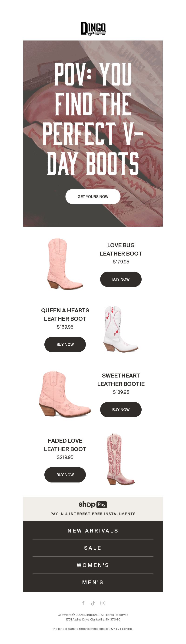Open the Men's menu link
Screen dimensions: 186x644
(x=93, y=582)
